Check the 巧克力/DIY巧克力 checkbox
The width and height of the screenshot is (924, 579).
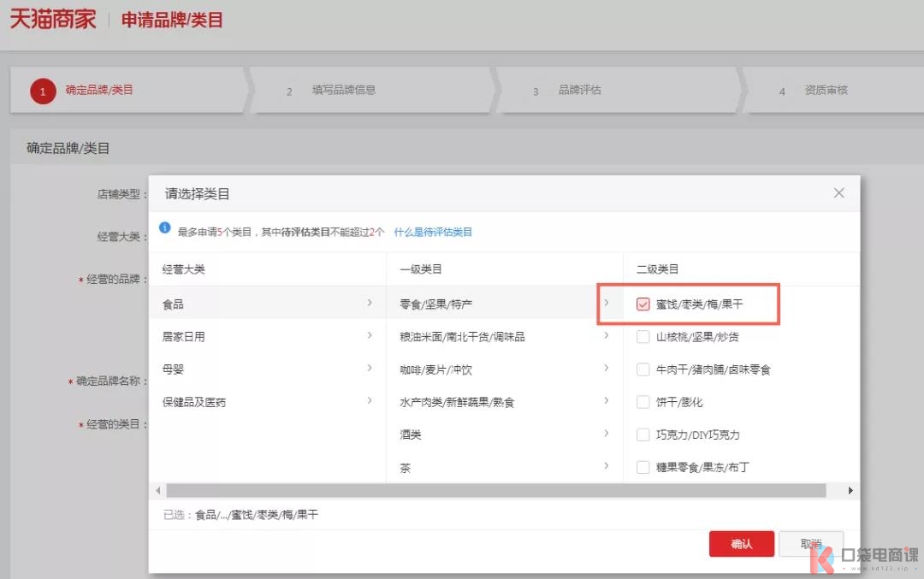pos(643,434)
